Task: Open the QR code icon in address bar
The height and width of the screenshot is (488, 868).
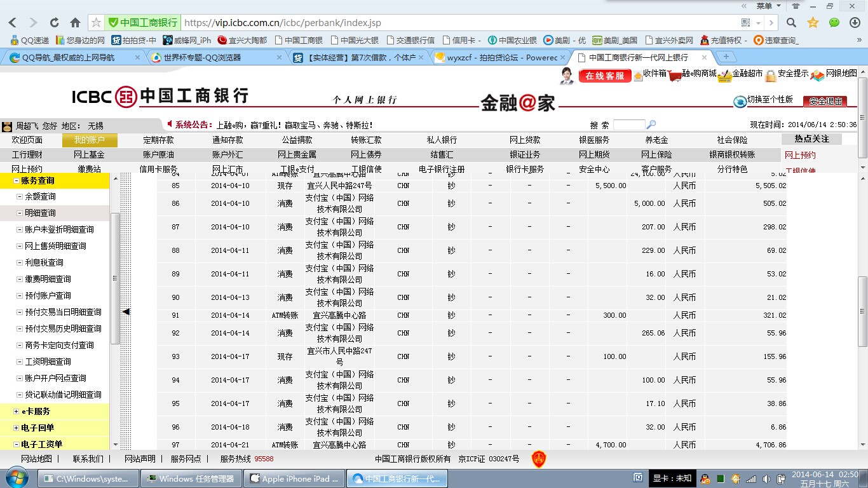Action: 746,23
